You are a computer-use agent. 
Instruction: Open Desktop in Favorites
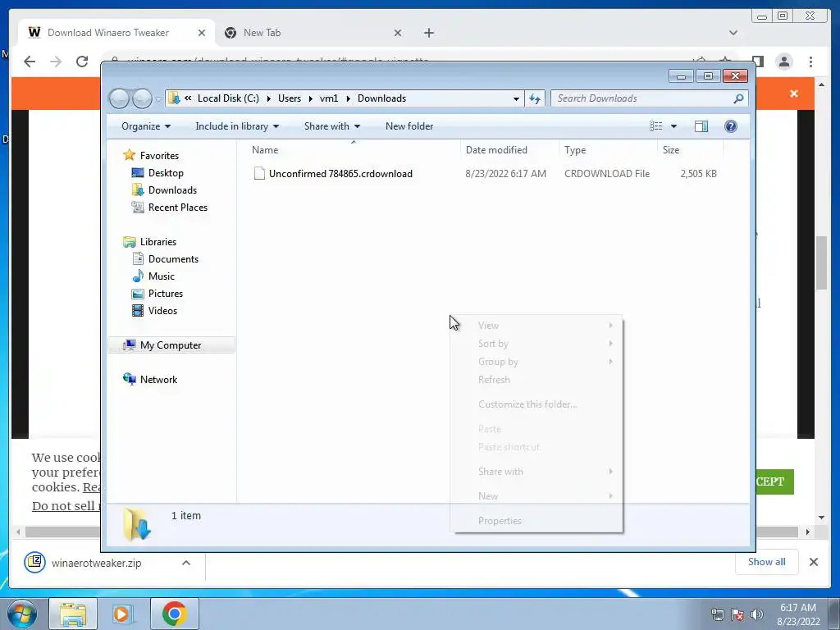pos(166,173)
